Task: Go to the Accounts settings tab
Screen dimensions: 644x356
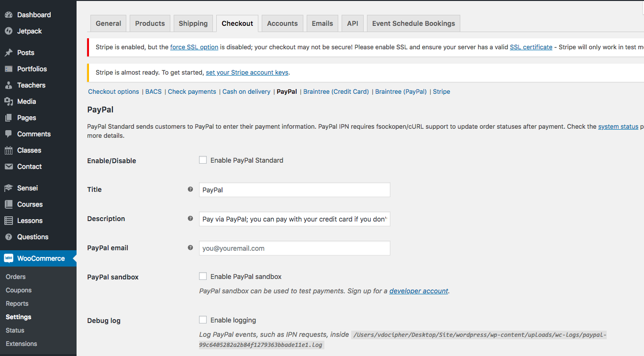Action: click(282, 23)
